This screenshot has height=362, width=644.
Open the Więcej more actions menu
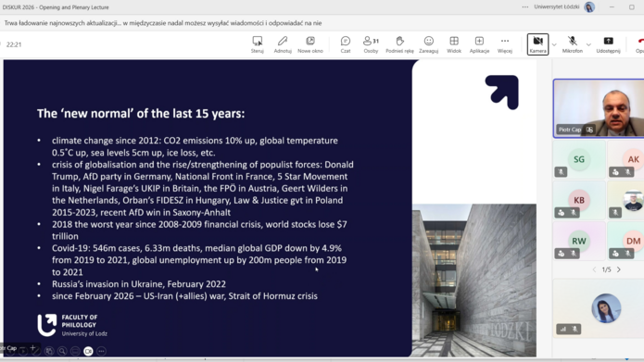505,44
